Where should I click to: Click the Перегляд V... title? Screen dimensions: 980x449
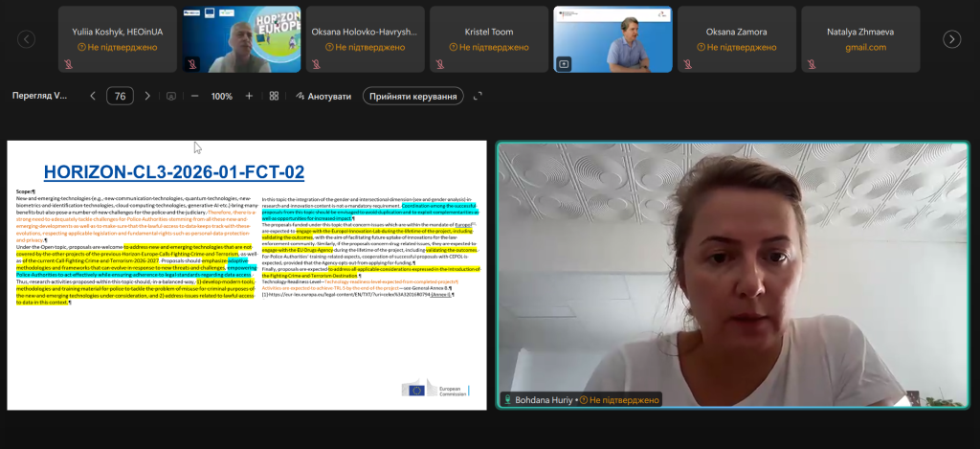pyautogui.click(x=39, y=97)
